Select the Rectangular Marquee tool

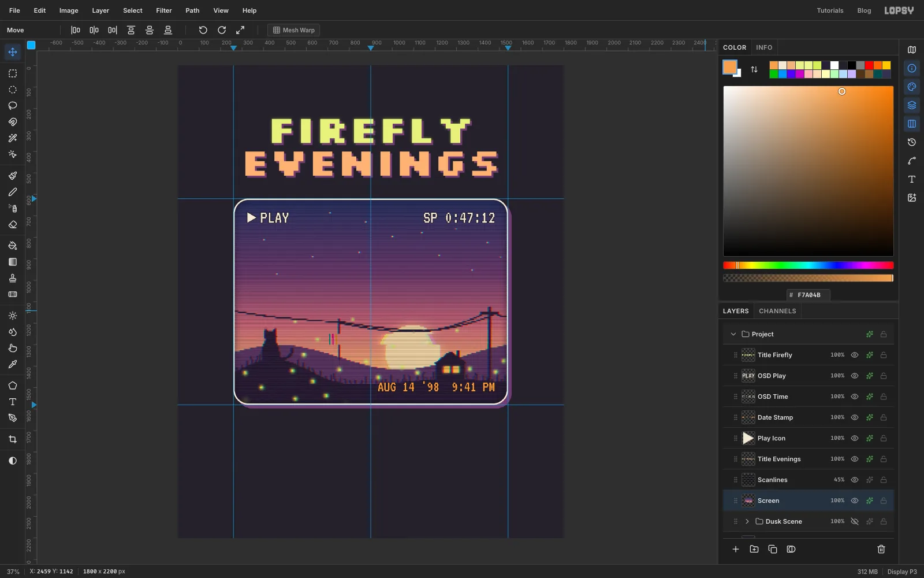pyautogui.click(x=13, y=73)
